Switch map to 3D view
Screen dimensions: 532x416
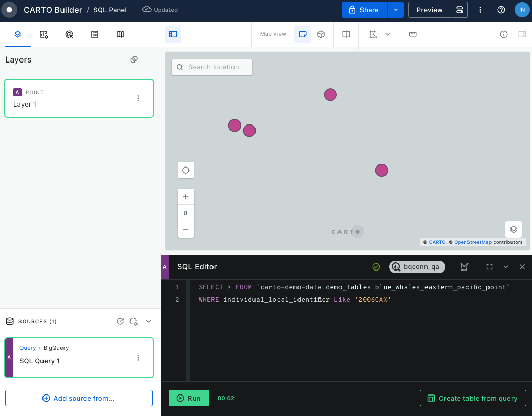[321, 34]
